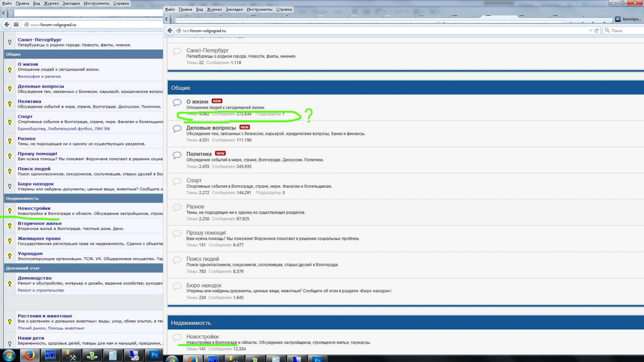The height and width of the screenshot is (362, 644).
Task: Click Философия и религия subforum link
Action: [x=39, y=76]
